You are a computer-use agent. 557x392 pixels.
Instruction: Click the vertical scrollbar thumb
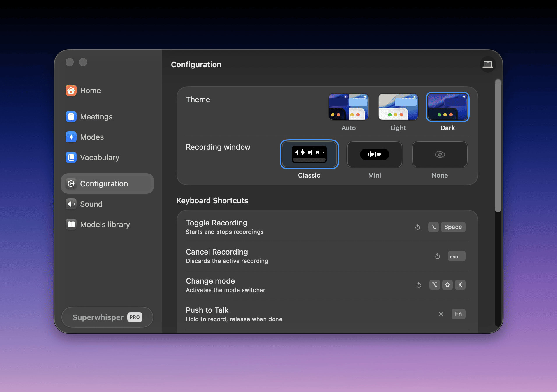[x=498, y=146]
